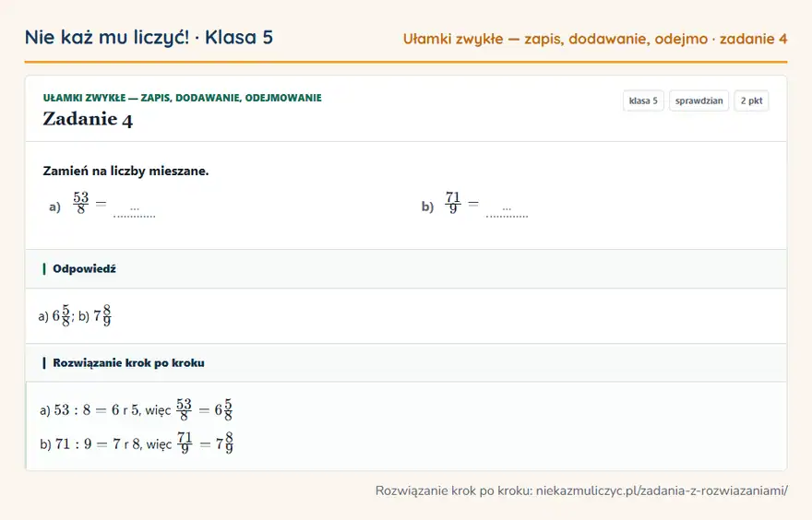Click the 'Zadanie 4' heading
The width and height of the screenshot is (812, 520).
pos(88,119)
